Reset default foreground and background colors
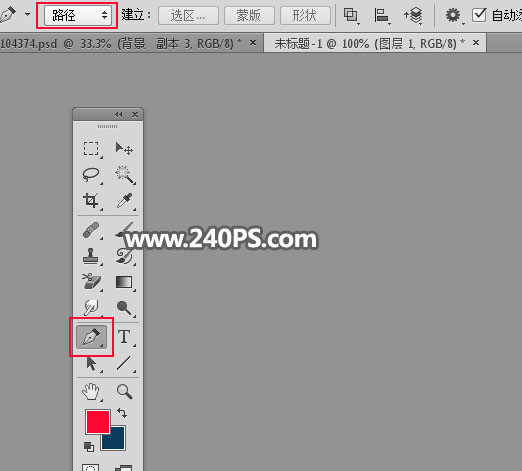522x471 pixels. point(89,447)
